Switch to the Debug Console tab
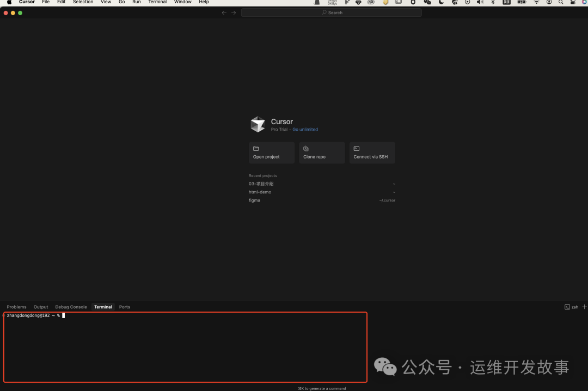 pyautogui.click(x=71, y=307)
